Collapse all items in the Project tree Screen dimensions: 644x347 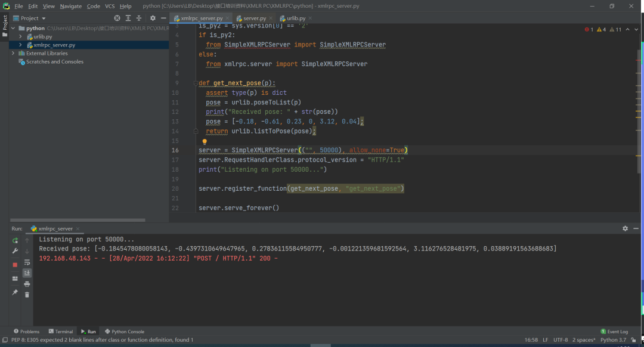140,18
